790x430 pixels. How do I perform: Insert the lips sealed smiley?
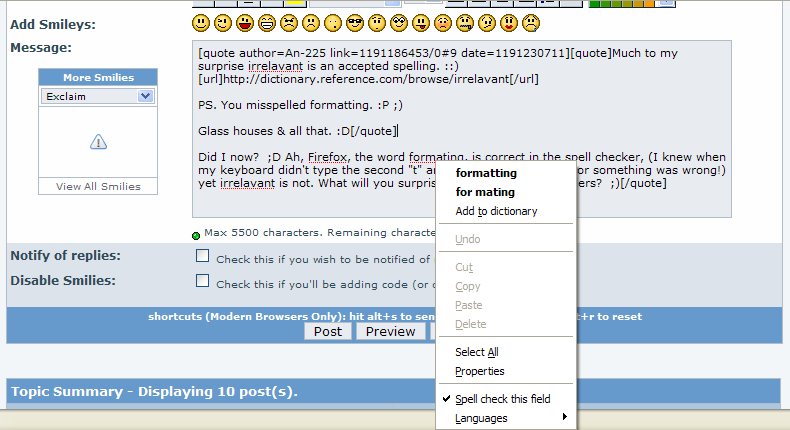point(465,23)
